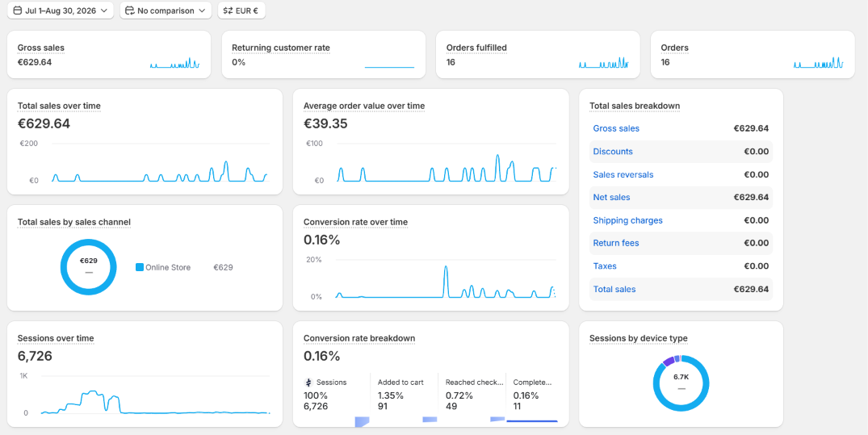
Task: Click the calendar icon in date picker
Action: [17, 10]
